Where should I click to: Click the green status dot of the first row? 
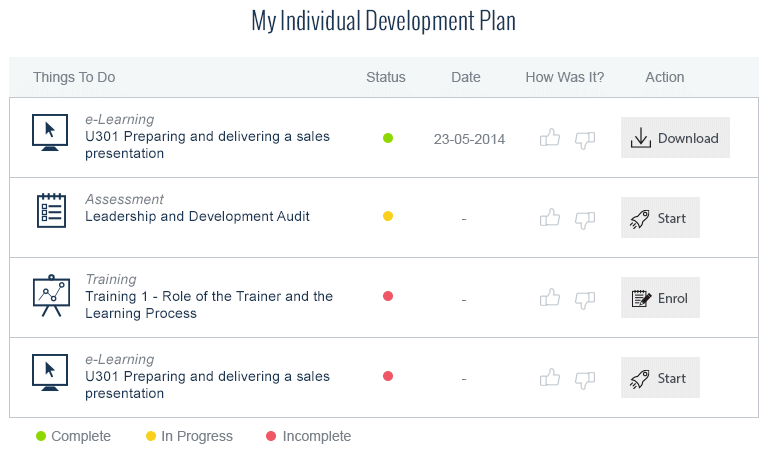point(388,137)
